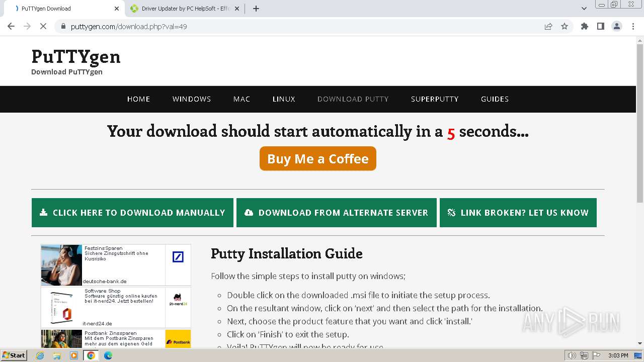Click the page vertical scrollbar thumb

tap(640, 123)
